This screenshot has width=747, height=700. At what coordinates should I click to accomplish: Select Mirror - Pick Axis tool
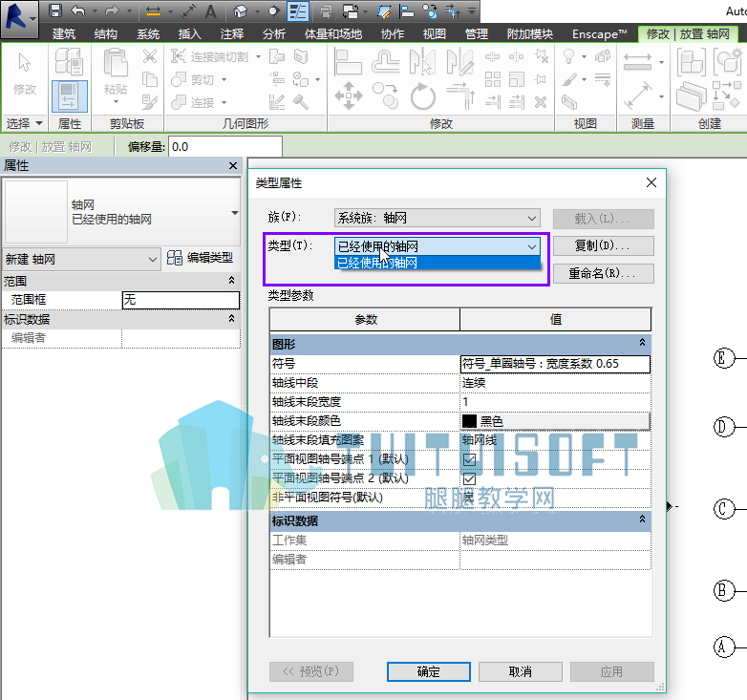click(423, 62)
